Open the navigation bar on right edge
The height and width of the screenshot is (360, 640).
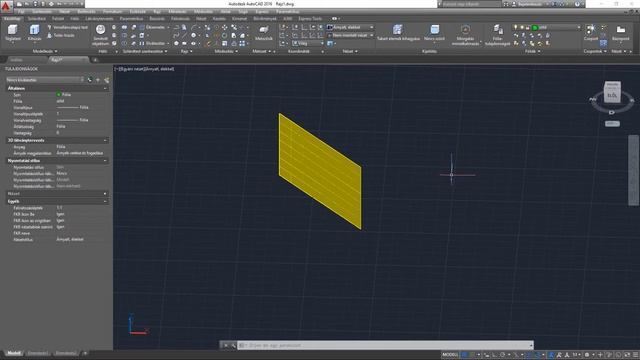click(633, 171)
